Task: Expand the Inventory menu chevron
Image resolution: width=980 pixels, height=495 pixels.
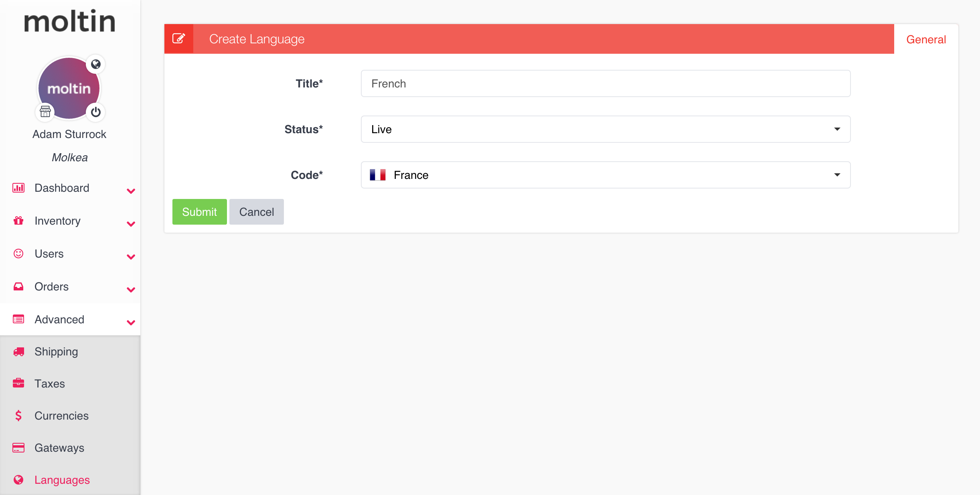Action: pyautogui.click(x=131, y=224)
